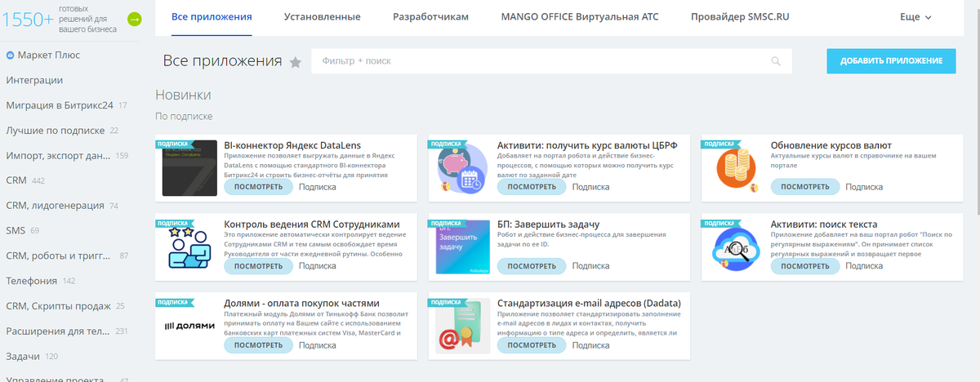This screenshot has height=382, width=980.
Task: Click ПОСМОТРЕТЬ for Активити: получить курс валюты ЦБРФ
Action: coord(532,187)
